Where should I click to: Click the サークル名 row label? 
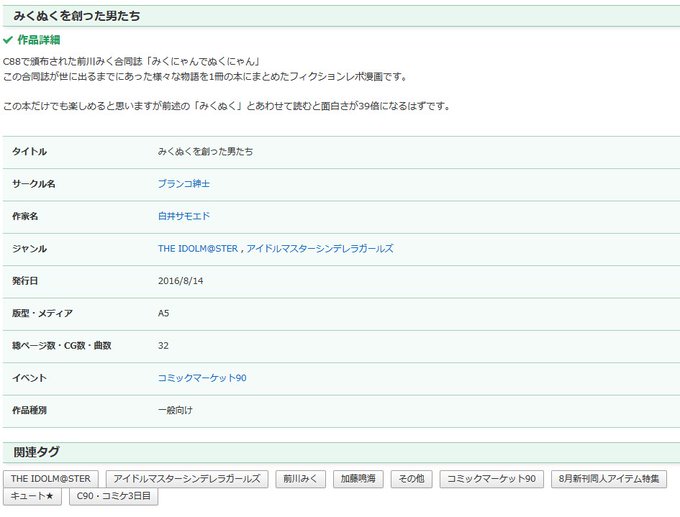coord(34,184)
